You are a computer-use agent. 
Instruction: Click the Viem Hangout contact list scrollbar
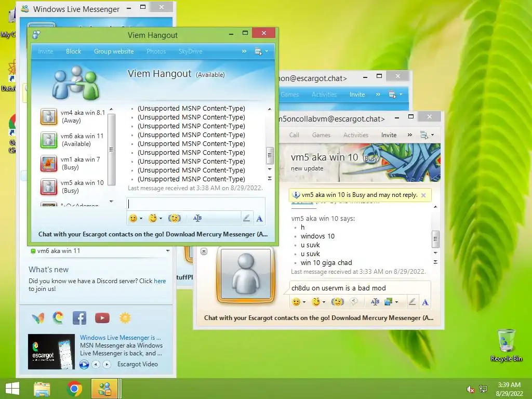tap(111, 149)
